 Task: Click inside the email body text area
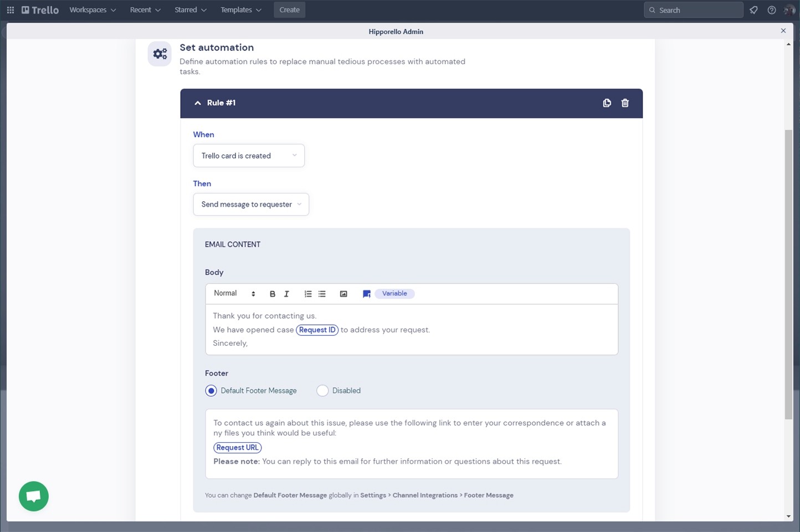tap(412, 330)
